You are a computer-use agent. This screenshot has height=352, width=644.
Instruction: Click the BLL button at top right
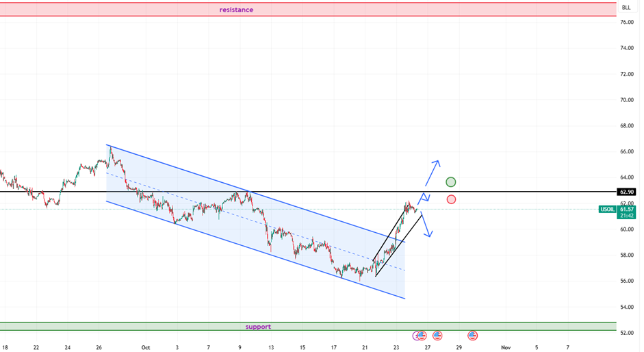coord(626,8)
